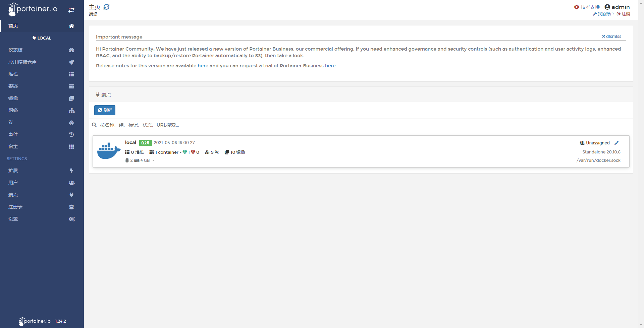The width and height of the screenshot is (644, 328).
Task: Click the events history icon
Action: tap(71, 135)
